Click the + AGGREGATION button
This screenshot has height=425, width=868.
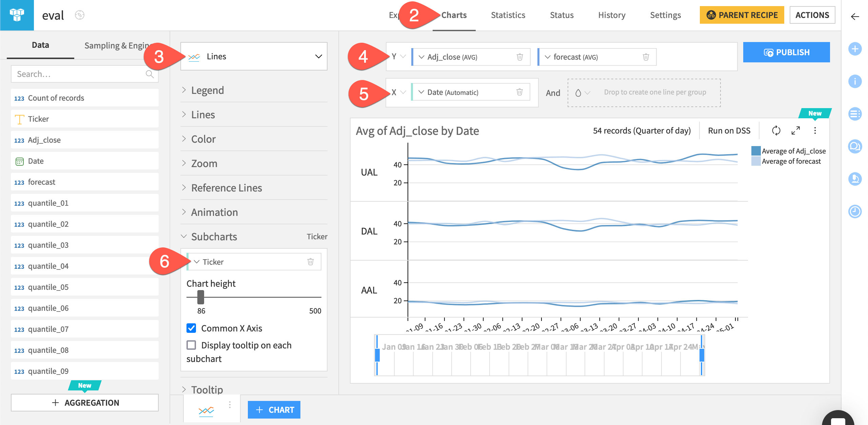(x=85, y=403)
